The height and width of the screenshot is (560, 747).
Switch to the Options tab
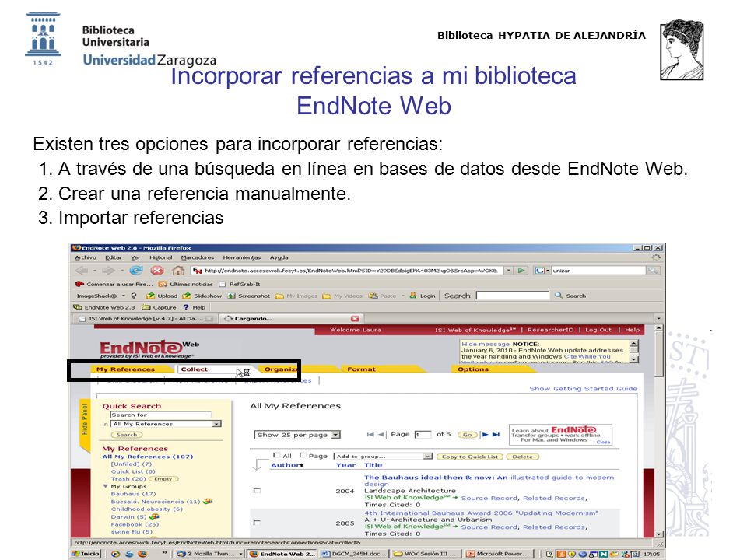pyautogui.click(x=473, y=369)
